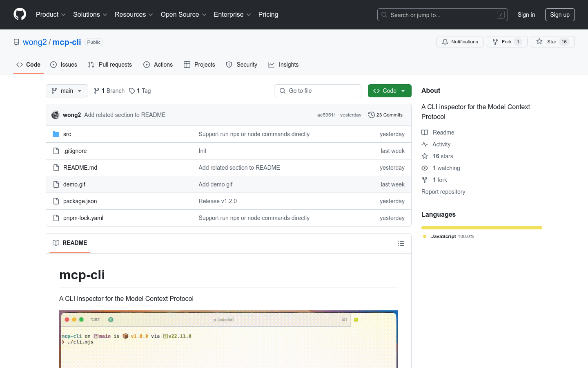Screen dimensions: 588x368
Task: Switch to the Issues tab
Action: [64, 65]
